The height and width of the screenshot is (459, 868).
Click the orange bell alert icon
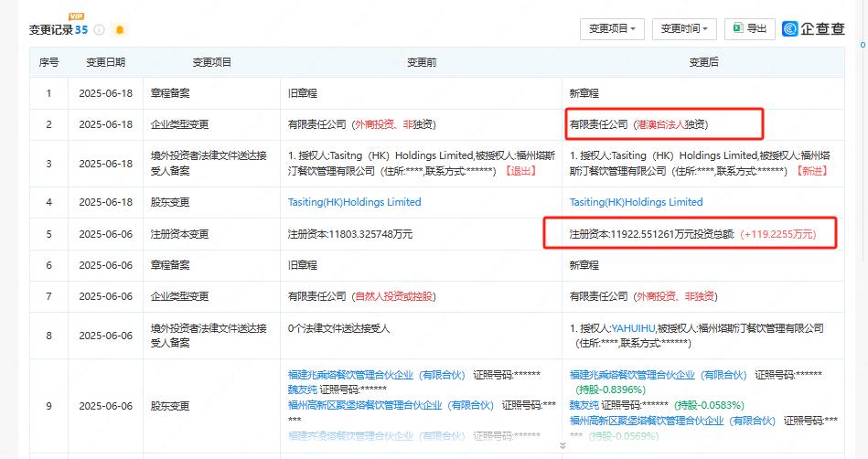(x=120, y=30)
